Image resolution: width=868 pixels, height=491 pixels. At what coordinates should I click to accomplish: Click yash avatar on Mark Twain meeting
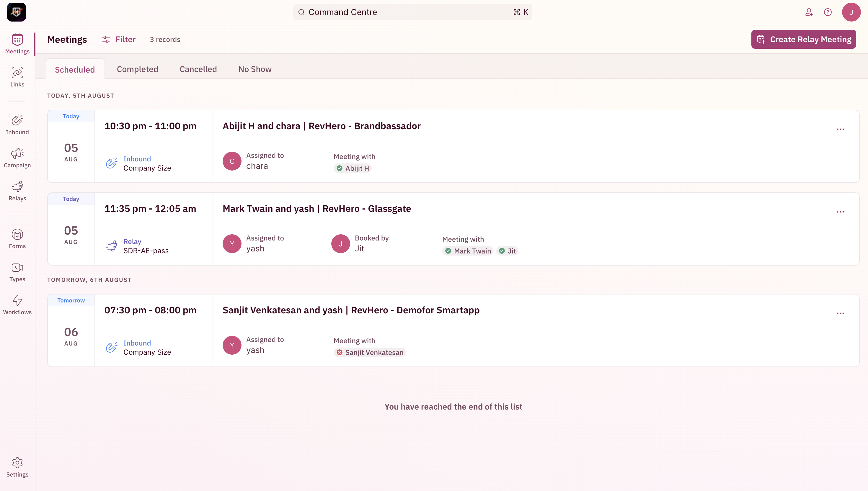tap(232, 243)
